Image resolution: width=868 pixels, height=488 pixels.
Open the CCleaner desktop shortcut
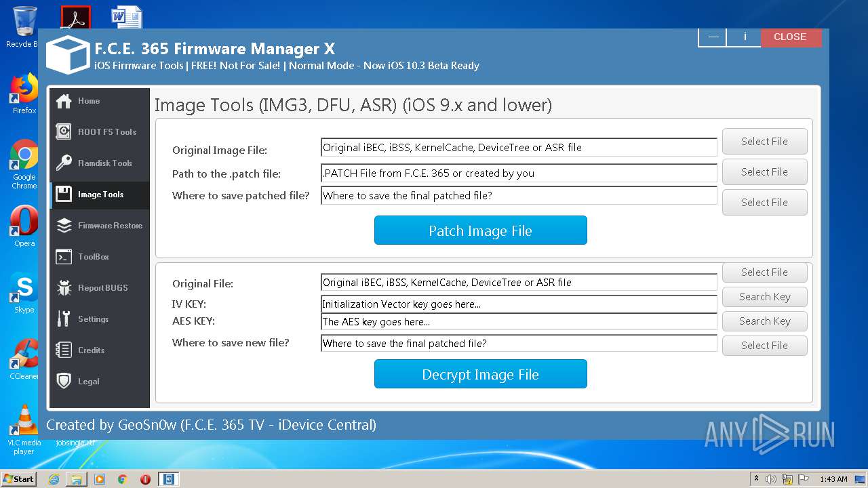coord(24,359)
